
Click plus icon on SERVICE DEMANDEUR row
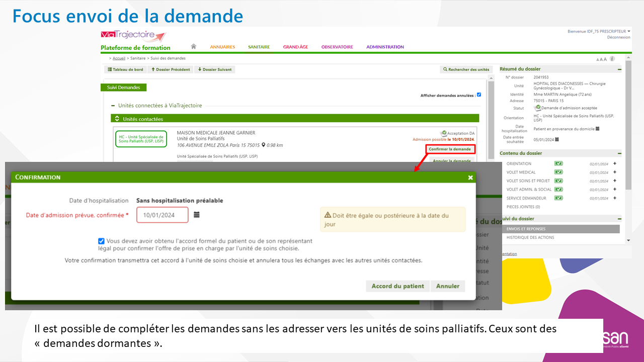point(615,198)
